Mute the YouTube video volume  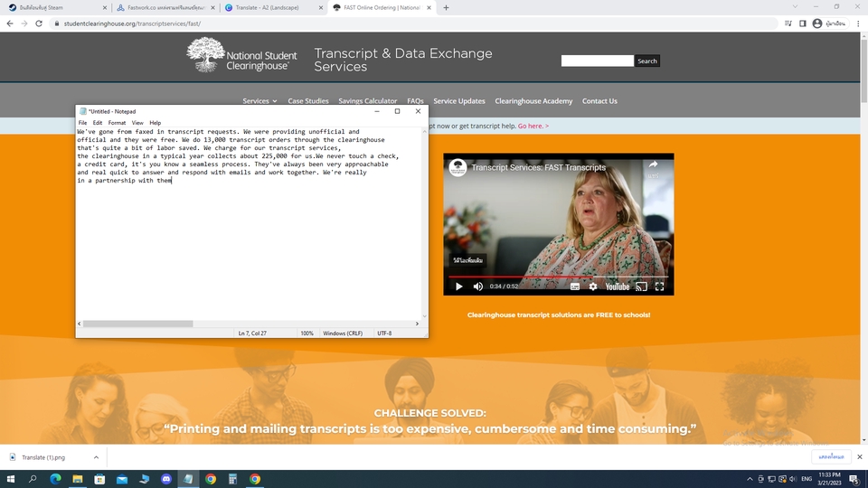click(478, 286)
